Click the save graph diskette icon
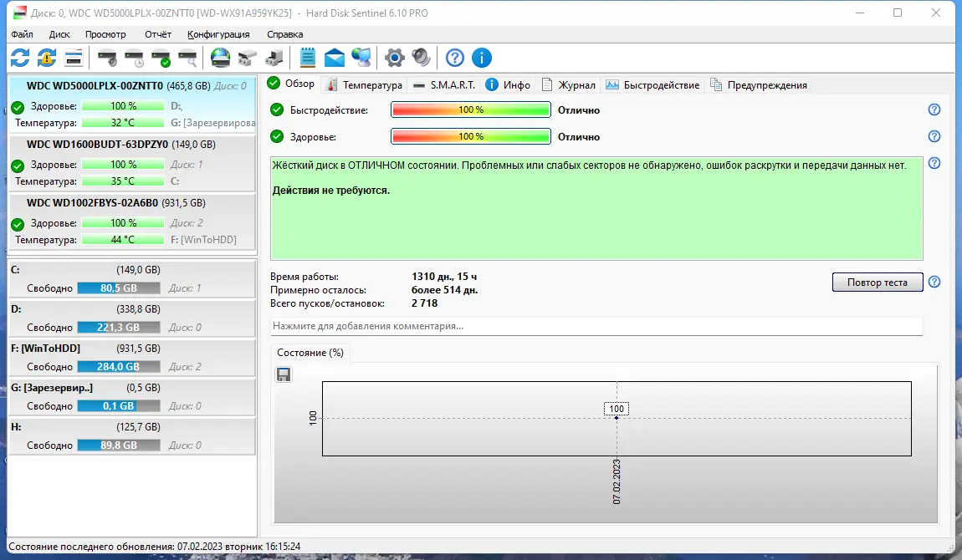 click(x=284, y=374)
